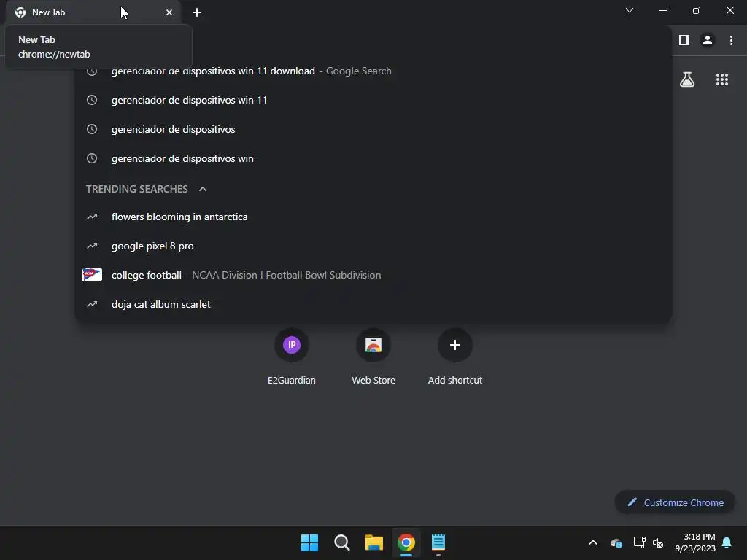The image size is (747, 560).
Task: Click the Chrome taskbar icon
Action: coord(406,542)
